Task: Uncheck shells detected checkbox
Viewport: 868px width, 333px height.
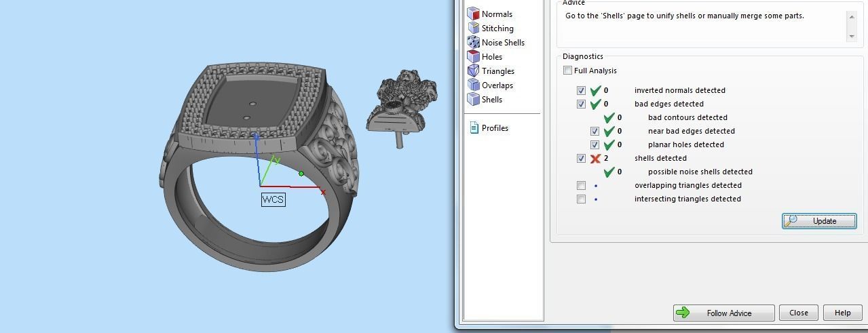Action: pyautogui.click(x=581, y=158)
